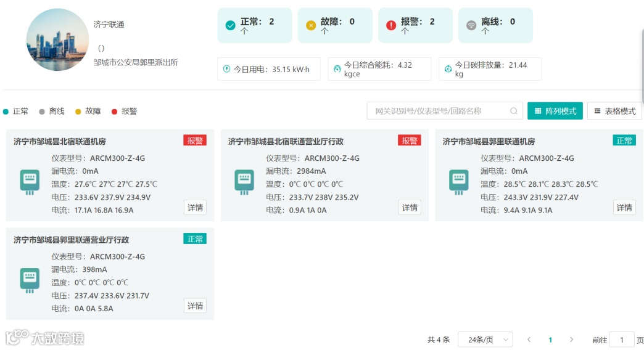Click the electricity icon beside 今日用电
This screenshot has width=644, height=350.
227,69
